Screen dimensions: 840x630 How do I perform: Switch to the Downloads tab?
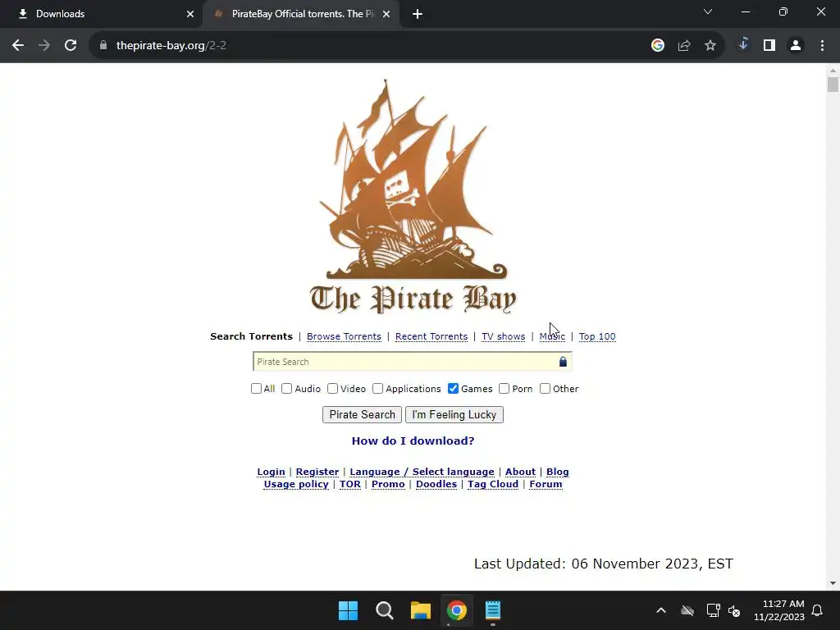click(x=102, y=15)
